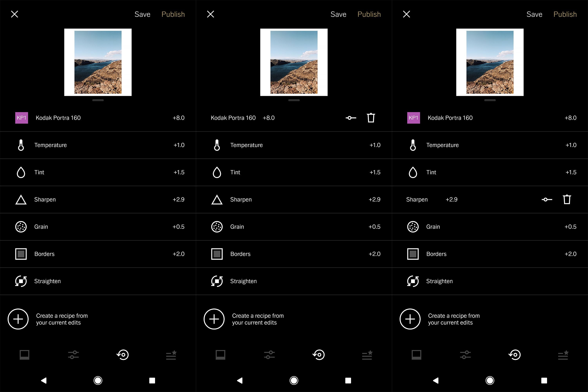Viewport: 588px width, 392px height.
Task: Tap Save in the right panel
Action: click(x=534, y=14)
